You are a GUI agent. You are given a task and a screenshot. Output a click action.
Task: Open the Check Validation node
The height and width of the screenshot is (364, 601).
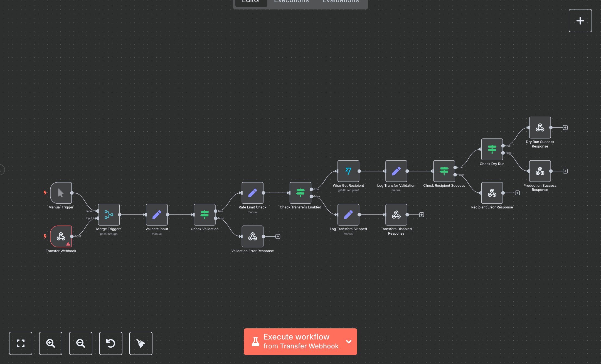pos(205,215)
